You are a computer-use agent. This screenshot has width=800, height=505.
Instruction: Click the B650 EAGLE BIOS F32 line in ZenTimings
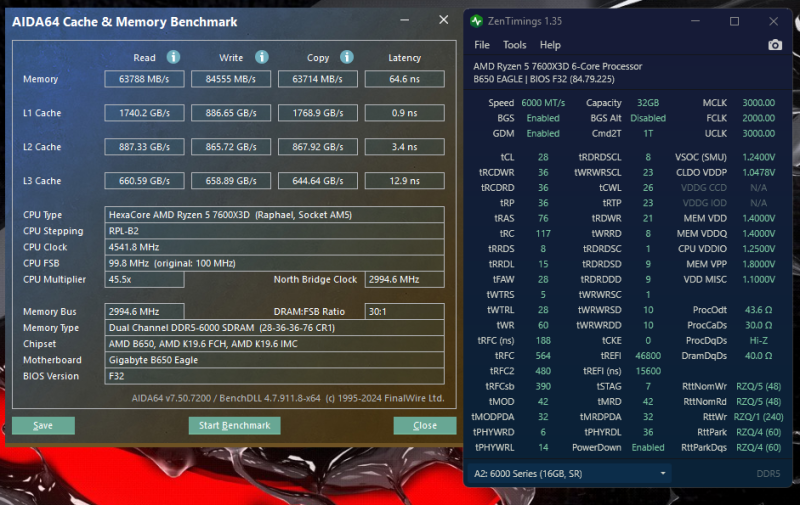coord(544,79)
